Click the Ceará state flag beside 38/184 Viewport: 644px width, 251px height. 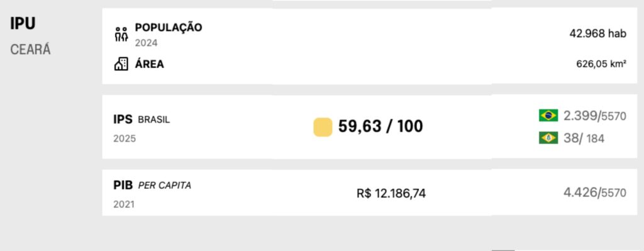pos(548,138)
